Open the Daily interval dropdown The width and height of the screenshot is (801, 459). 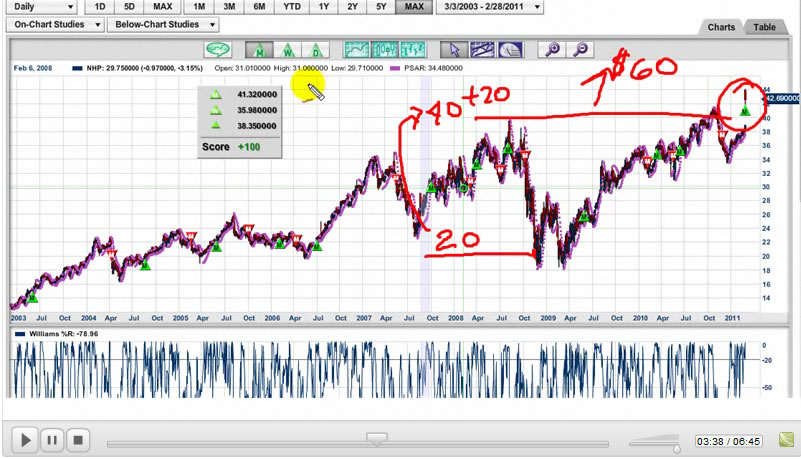click(x=42, y=7)
